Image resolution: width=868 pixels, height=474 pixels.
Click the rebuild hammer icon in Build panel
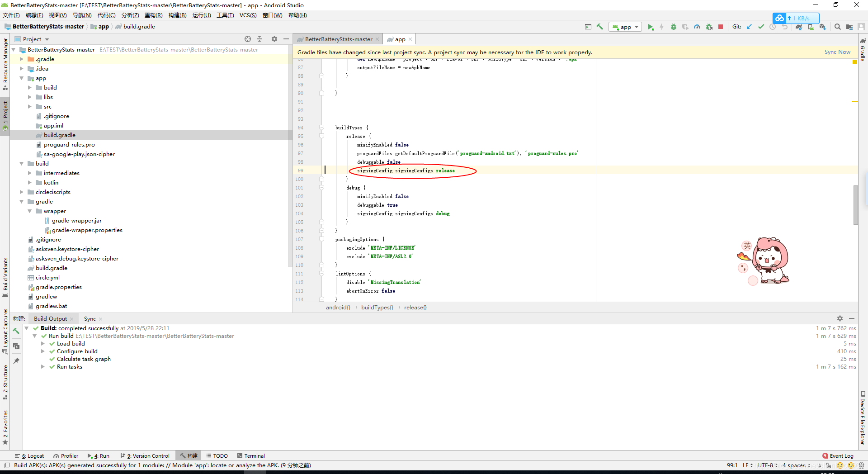(x=16, y=331)
